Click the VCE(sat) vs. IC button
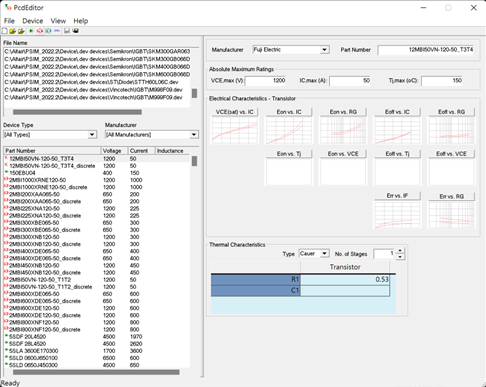This screenshot has height=387, width=486. [235, 112]
